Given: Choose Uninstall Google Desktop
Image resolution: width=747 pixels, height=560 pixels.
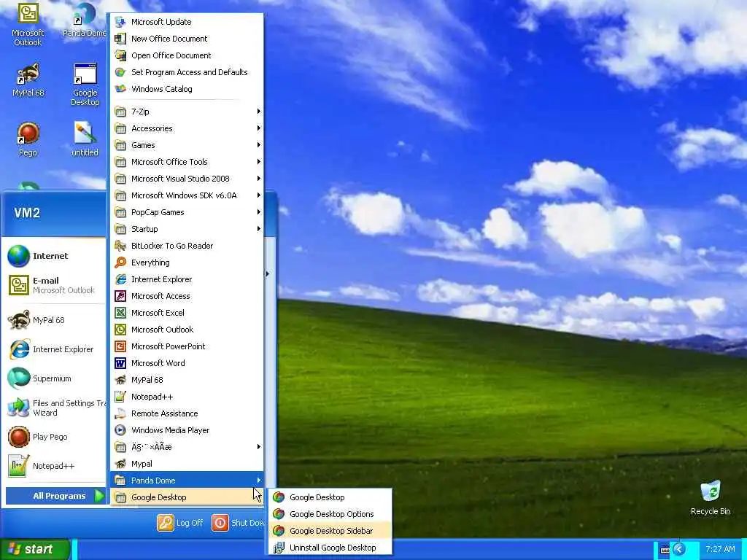Looking at the screenshot, I should [330, 548].
